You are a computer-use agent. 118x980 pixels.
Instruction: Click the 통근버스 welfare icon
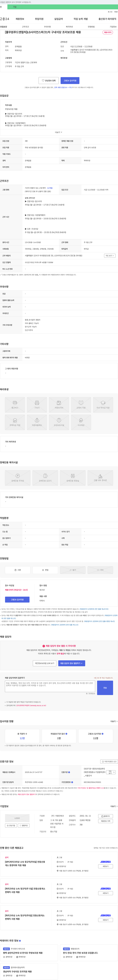[15, 405]
